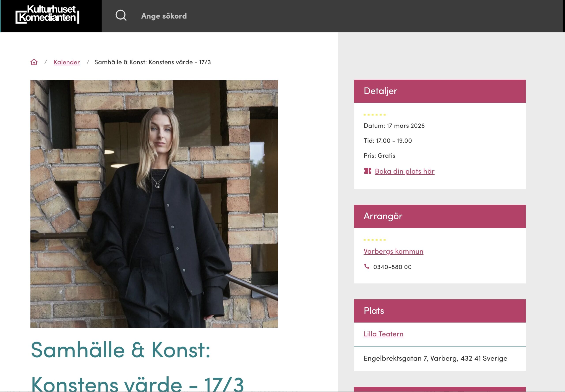565x392 pixels.
Task: Open the Lilla Teatern venue link
Action: pyautogui.click(x=383, y=334)
